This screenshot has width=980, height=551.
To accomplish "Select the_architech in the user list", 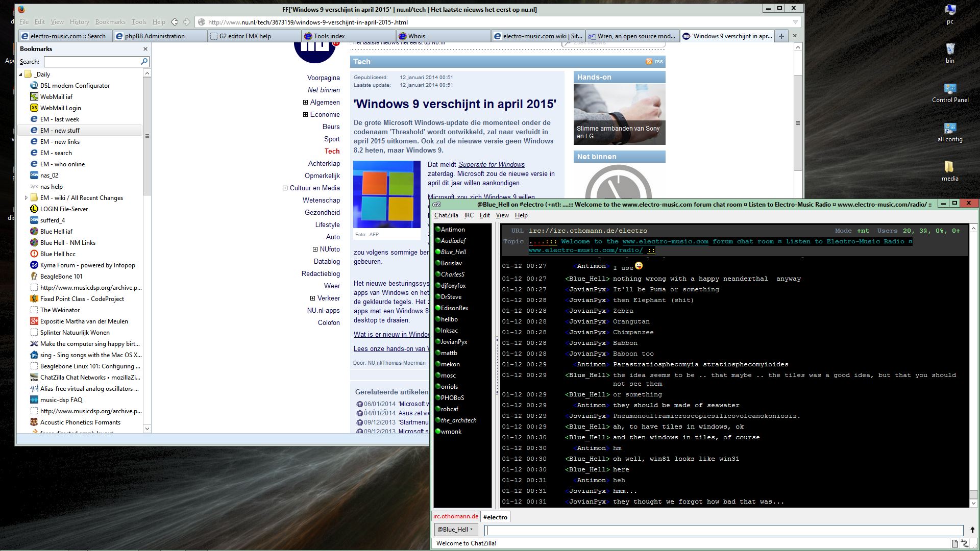I will pos(458,420).
